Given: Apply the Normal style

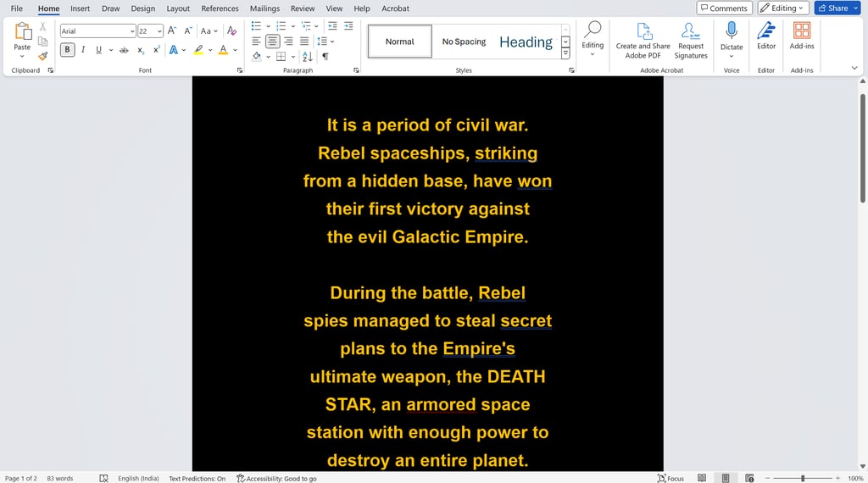Looking at the screenshot, I should pyautogui.click(x=400, y=42).
